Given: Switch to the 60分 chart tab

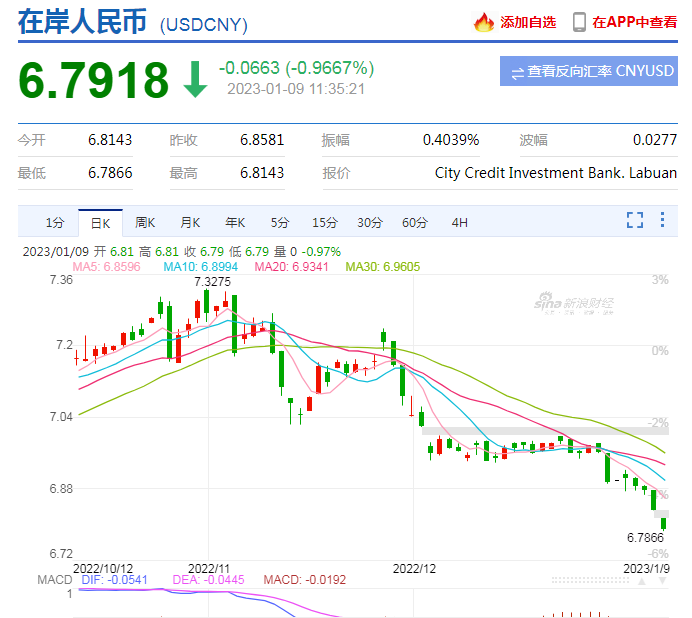Looking at the screenshot, I should (x=415, y=222).
